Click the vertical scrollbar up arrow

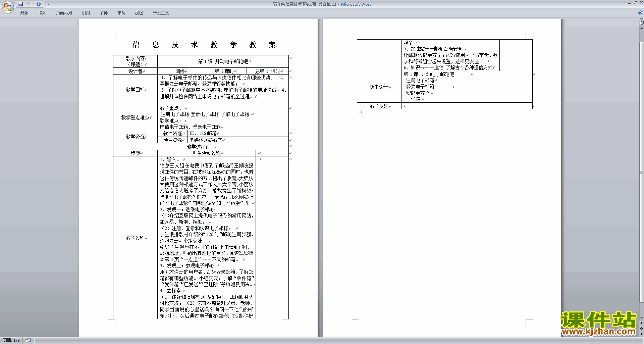(641, 28)
